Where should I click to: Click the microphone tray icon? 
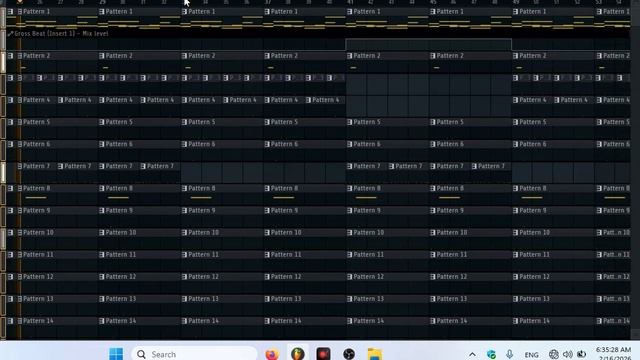(x=509, y=354)
